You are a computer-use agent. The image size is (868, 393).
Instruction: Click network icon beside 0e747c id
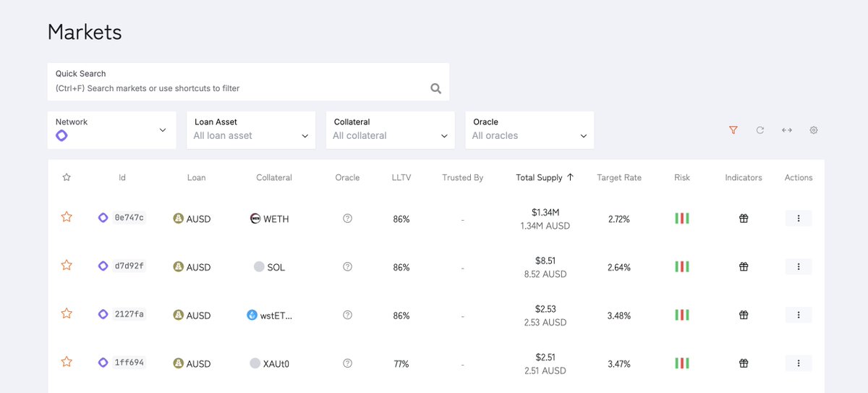103,218
